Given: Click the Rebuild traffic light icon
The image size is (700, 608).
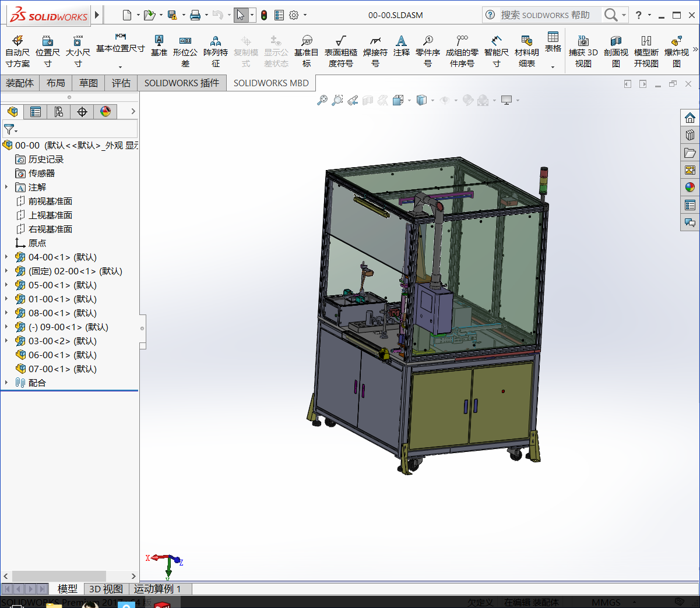Looking at the screenshot, I should (x=264, y=15).
